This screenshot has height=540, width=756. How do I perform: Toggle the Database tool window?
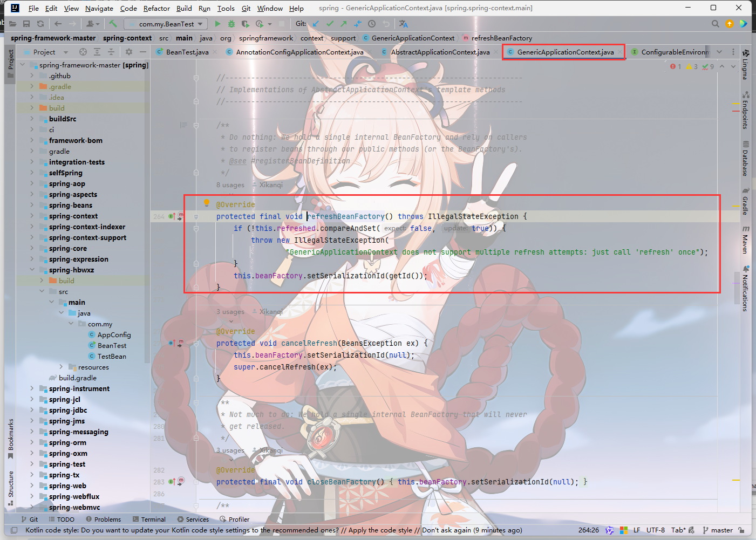[x=745, y=159]
